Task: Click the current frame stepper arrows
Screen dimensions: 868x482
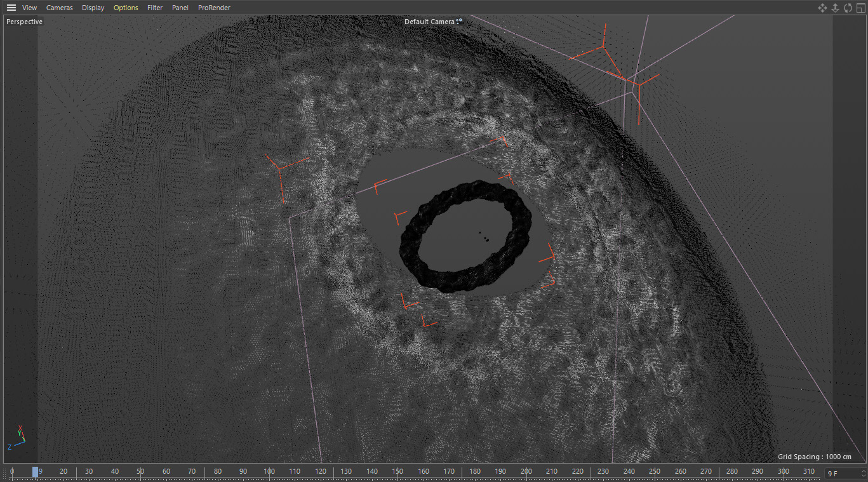Action: [x=863, y=473]
